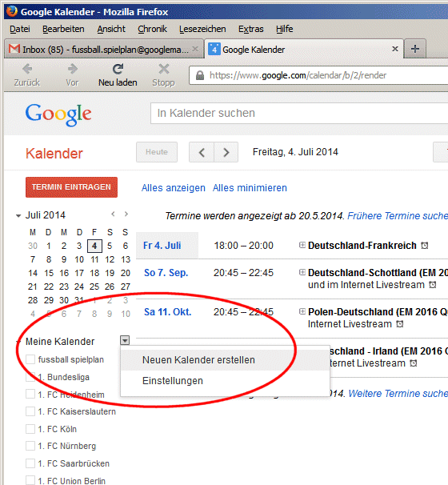Click the Heute button
Viewport: 448px width, 485px height.
tap(157, 152)
